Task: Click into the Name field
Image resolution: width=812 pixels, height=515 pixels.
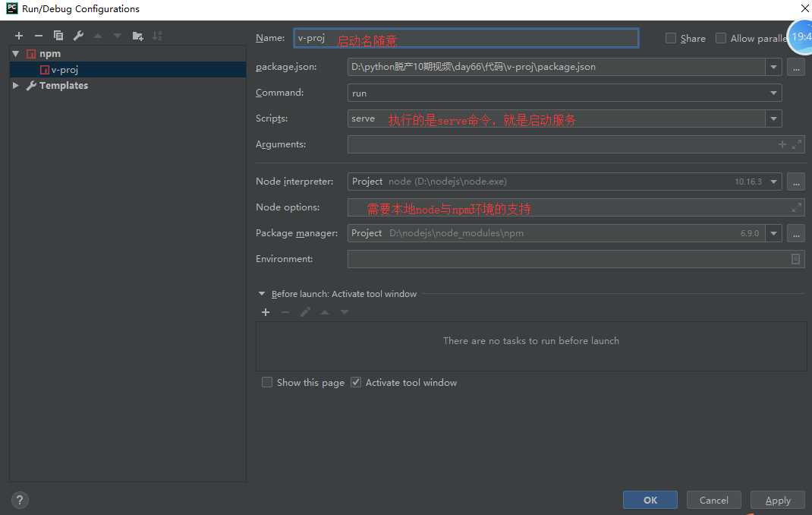Action: 466,38
